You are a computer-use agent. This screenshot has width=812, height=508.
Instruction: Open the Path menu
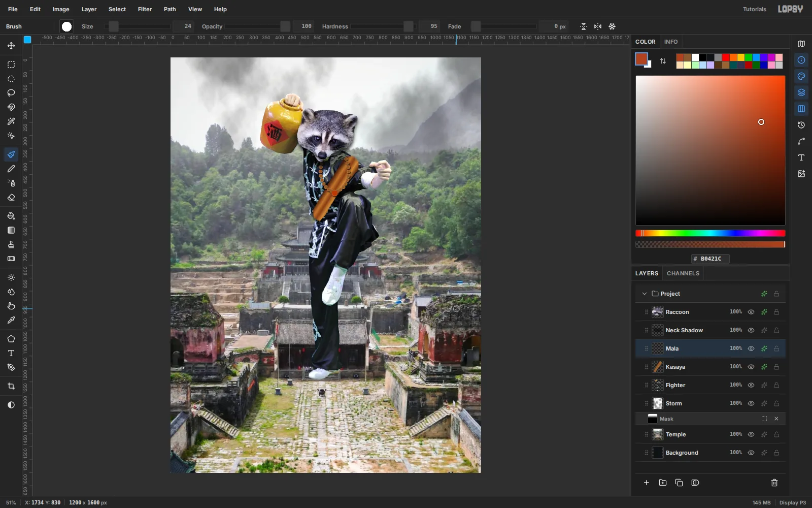(x=170, y=9)
